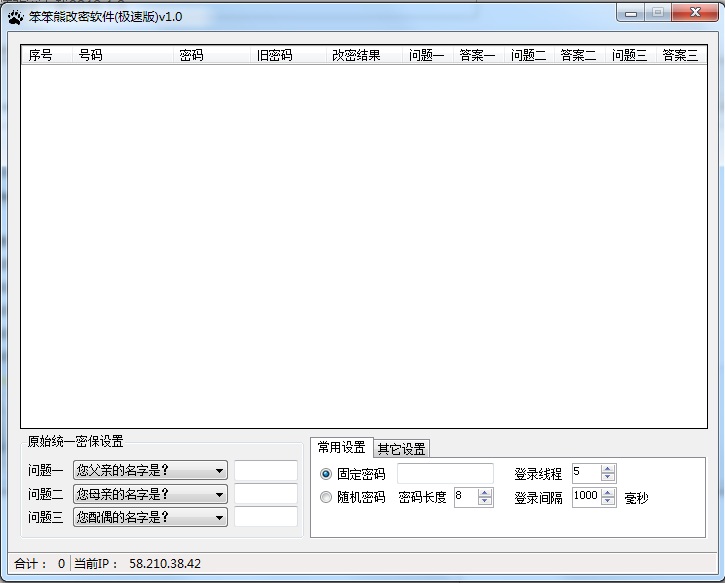The width and height of the screenshot is (725, 583).
Task: Focus the answer box beside 问题二
Action: coord(266,494)
